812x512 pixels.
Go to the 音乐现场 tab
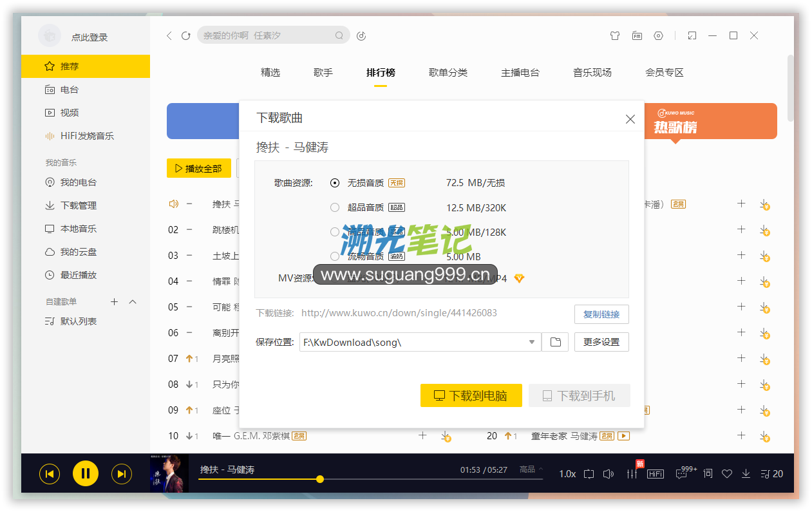pos(592,72)
